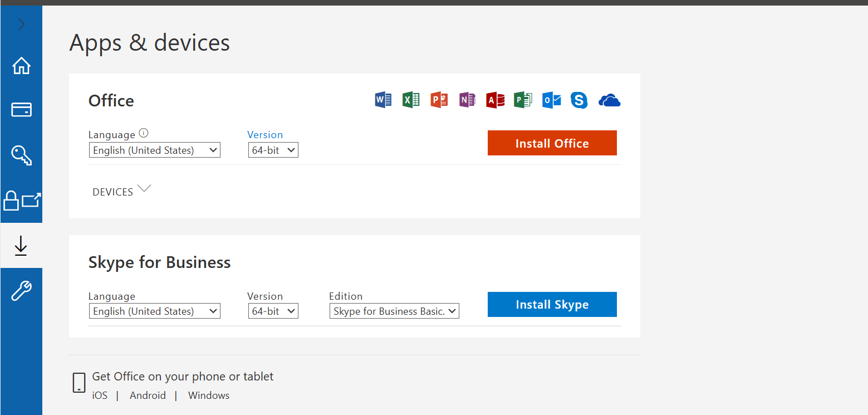This screenshot has width=868, height=415.
Task: Open the Office Version 64-bit dropdown
Action: (x=273, y=150)
